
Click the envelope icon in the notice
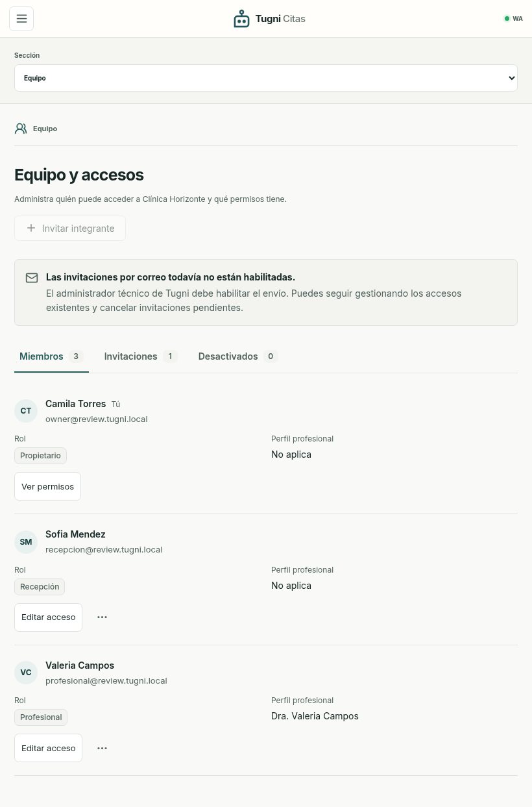click(32, 278)
